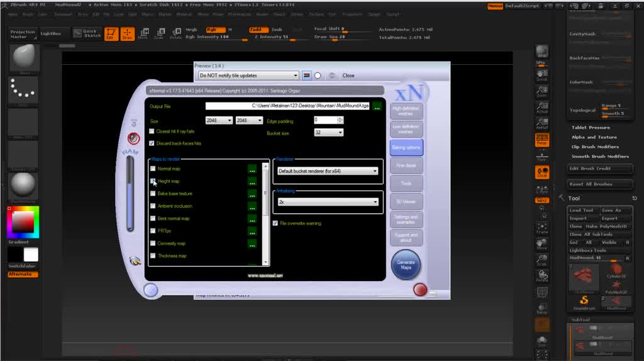The image size is (644, 361).
Task: Click the Generate Maps button
Action: pos(406,265)
